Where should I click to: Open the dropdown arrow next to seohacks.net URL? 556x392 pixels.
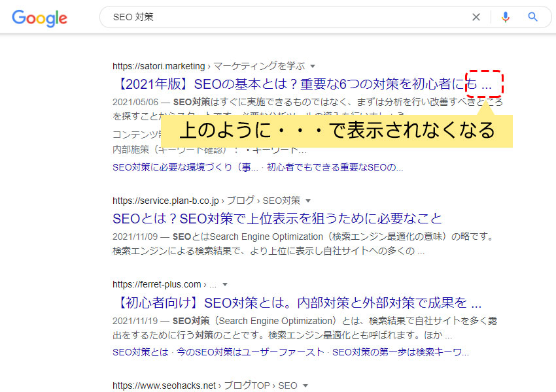point(305,385)
